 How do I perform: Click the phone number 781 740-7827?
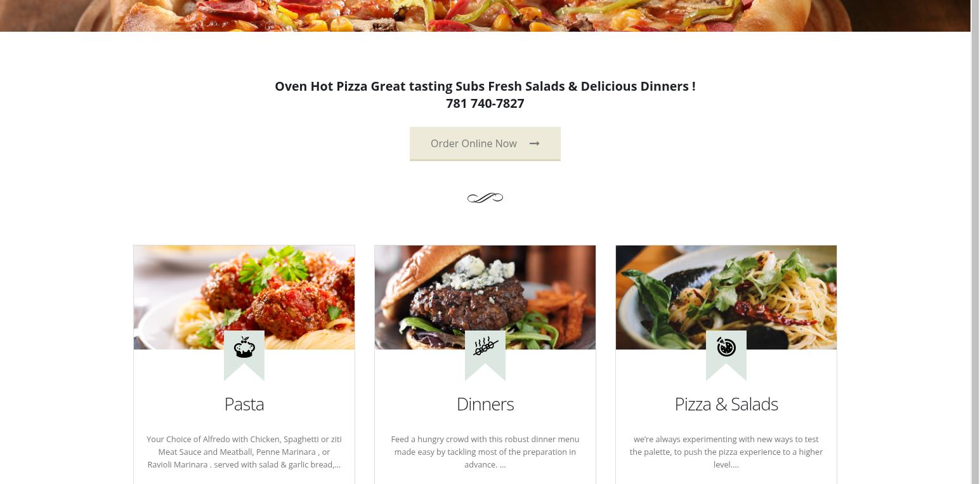coord(485,103)
